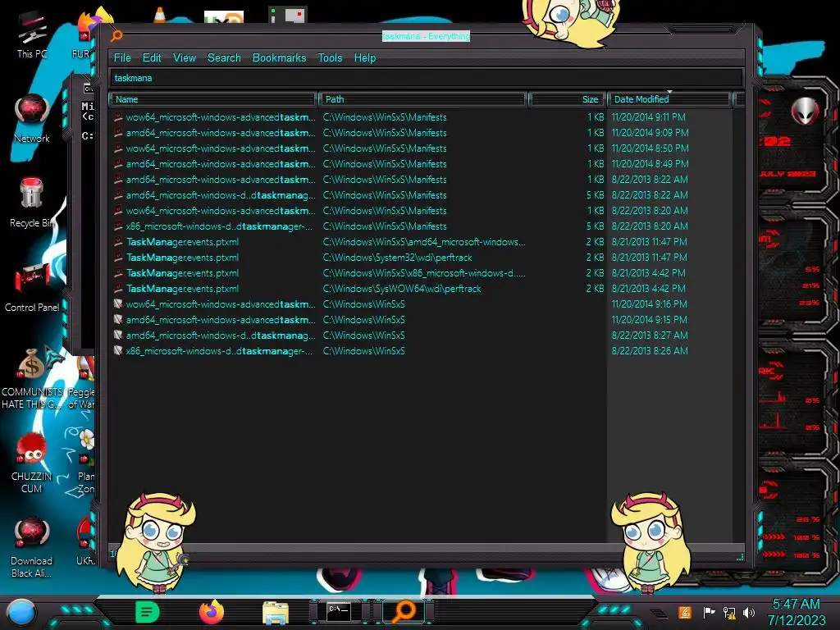Open File Explorer from the taskbar
Viewport: 840px width, 630px height.
point(276,613)
